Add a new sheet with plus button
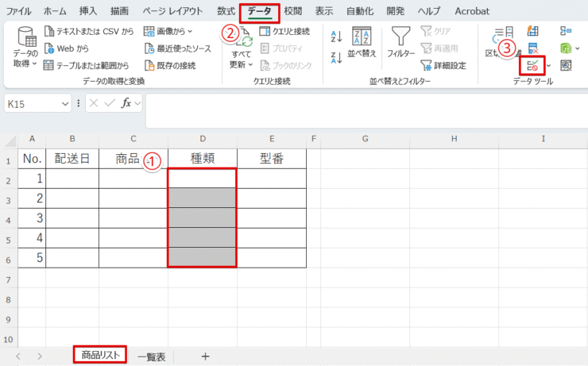 pos(205,356)
